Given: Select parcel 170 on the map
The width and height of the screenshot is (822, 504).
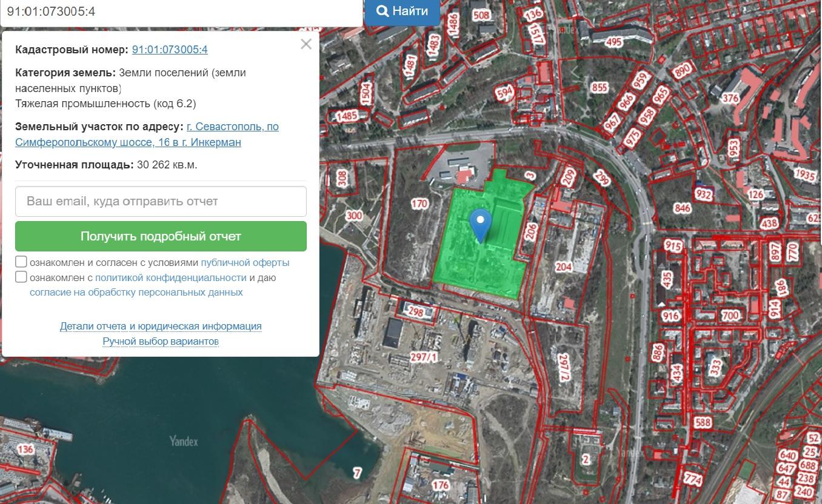Looking at the screenshot, I should (x=419, y=204).
